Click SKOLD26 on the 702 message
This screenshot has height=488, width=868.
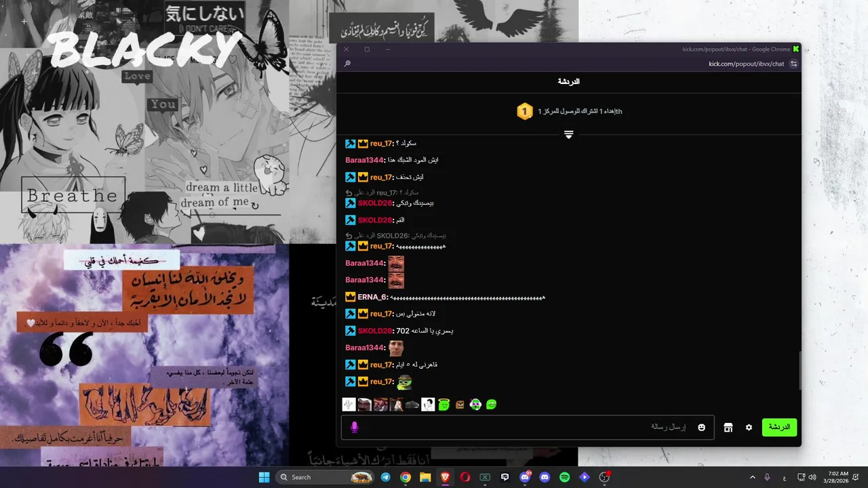pyautogui.click(x=375, y=331)
